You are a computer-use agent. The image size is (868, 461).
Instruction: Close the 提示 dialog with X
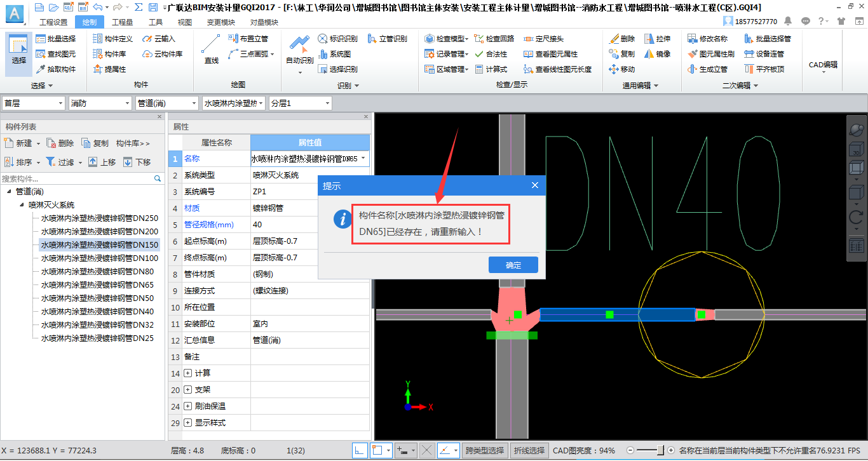[535, 185]
